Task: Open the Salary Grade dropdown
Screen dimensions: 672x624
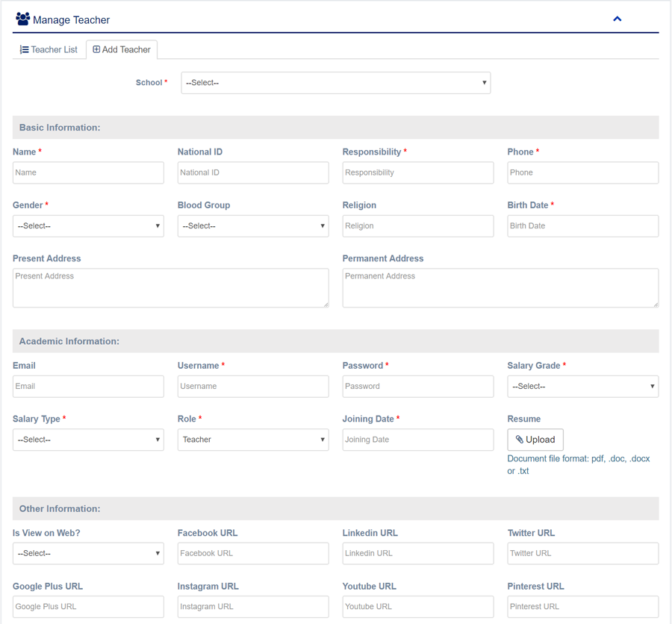Action: pyautogui.click(x=583, y=387)
